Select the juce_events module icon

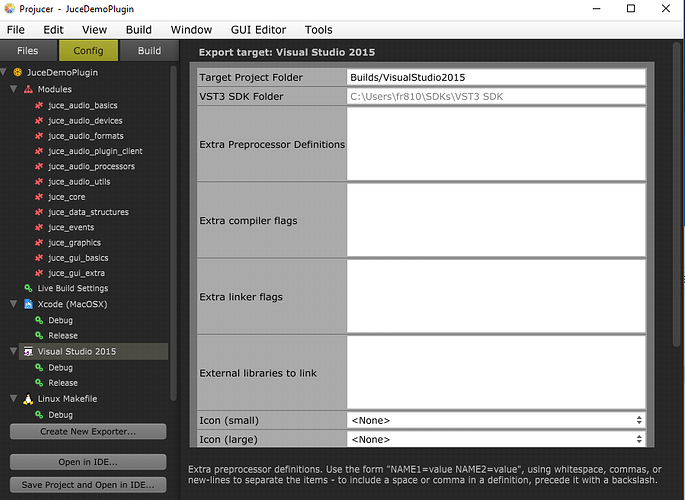pos(39,228)
